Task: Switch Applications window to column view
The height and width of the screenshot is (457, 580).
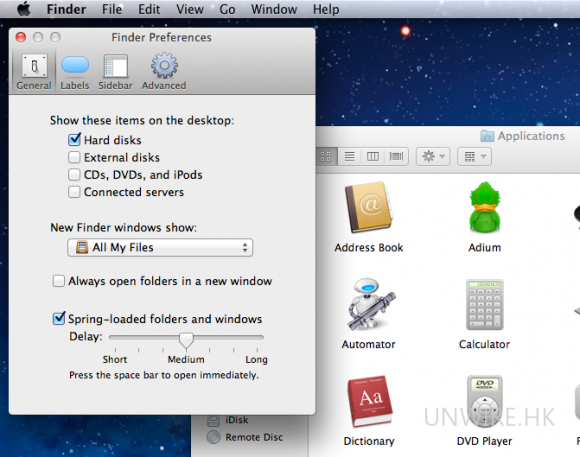Action: pos(373,157)
